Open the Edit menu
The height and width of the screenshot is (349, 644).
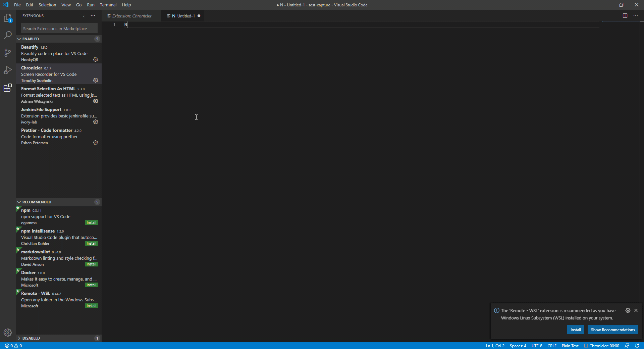[30, 5]
